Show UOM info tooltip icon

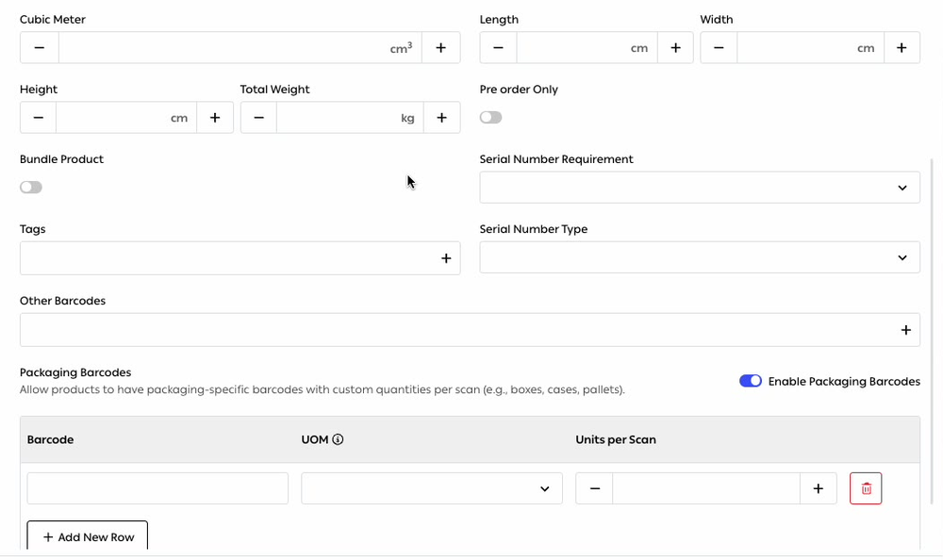tap(338, 439)
